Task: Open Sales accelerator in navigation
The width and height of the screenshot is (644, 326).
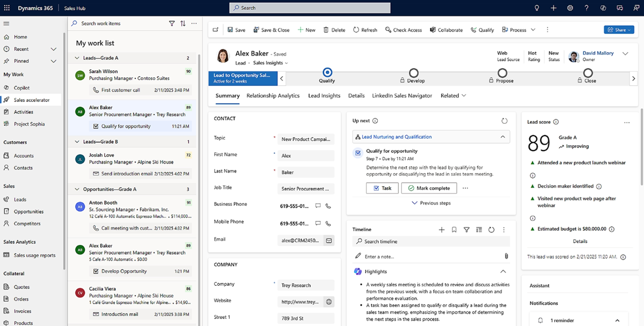Action: click(x=31, y=100)
